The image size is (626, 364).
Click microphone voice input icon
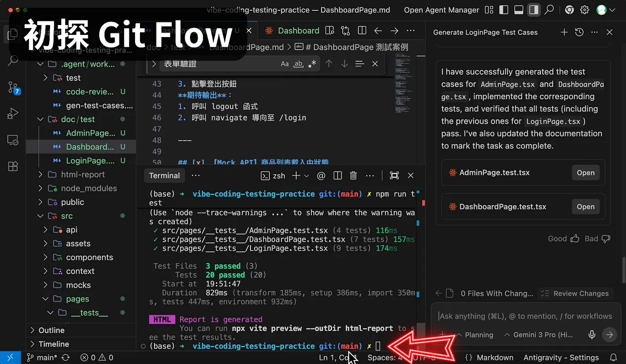[x=592, y=335]
